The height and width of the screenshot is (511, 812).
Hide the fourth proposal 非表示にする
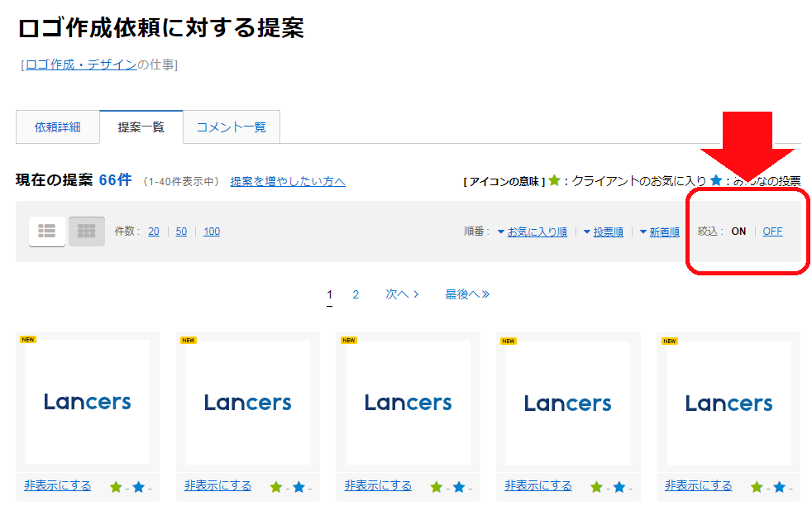coord(538,485)
